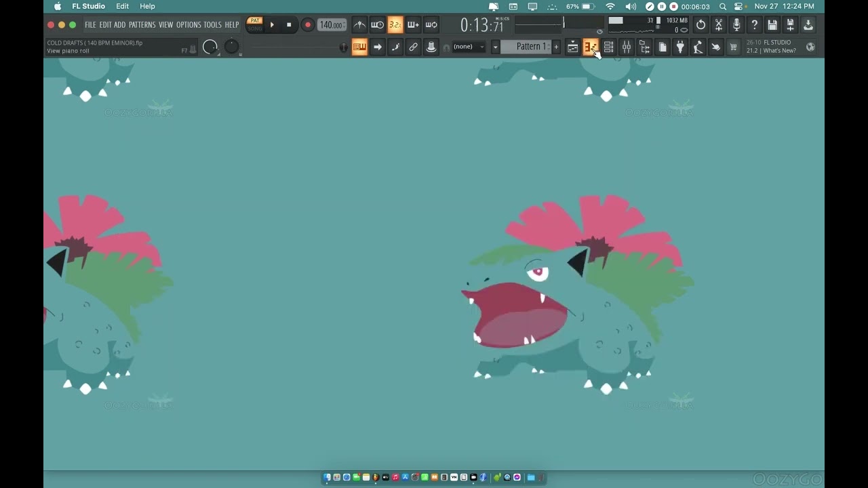This screenshot has height=488, width=868.
Task: Adjust the main volume knob
Action: (x=210, y=47)
